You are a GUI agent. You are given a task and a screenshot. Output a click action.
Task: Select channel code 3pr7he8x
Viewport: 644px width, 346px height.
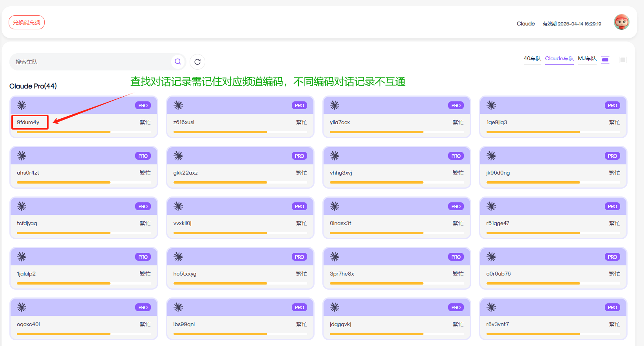pyautogui.click(x=342, y=274)
